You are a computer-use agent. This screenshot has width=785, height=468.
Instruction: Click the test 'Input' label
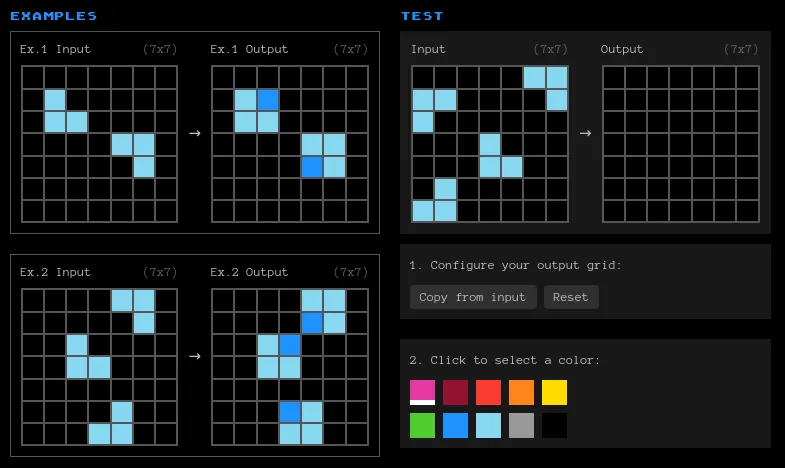tap(428, 49)
